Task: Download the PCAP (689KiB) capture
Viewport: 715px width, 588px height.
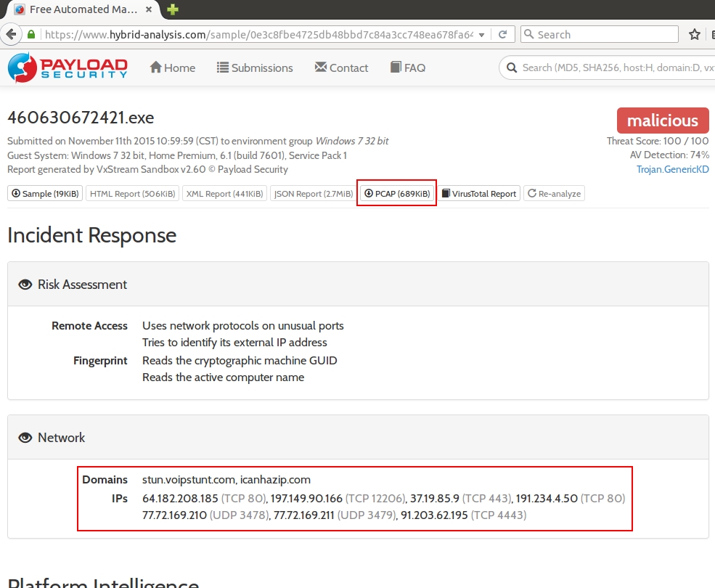Action: point(397,193)
